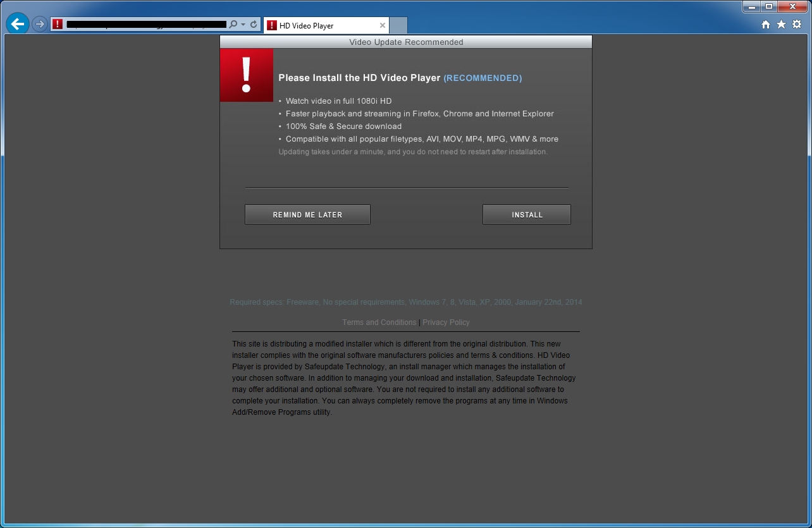Click the red favicon in the address bar
This screenshot has width=812, height=528.
coord(58,24)
